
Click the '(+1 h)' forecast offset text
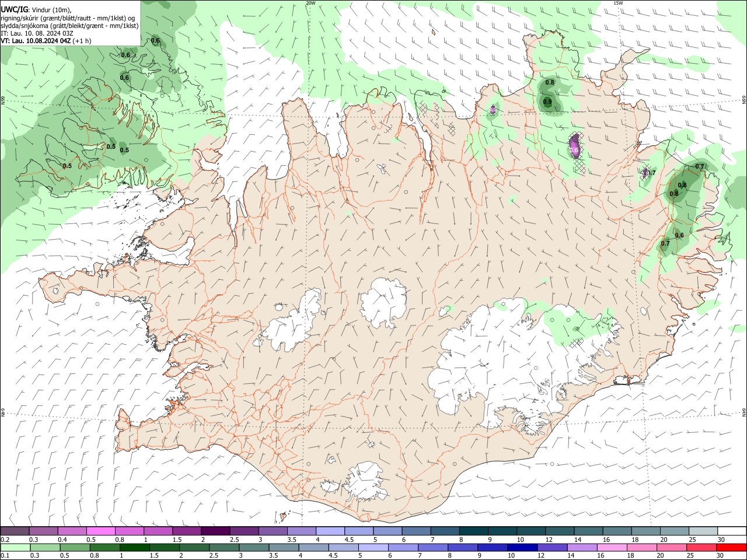pyautogui.click(x=82, y=41)
